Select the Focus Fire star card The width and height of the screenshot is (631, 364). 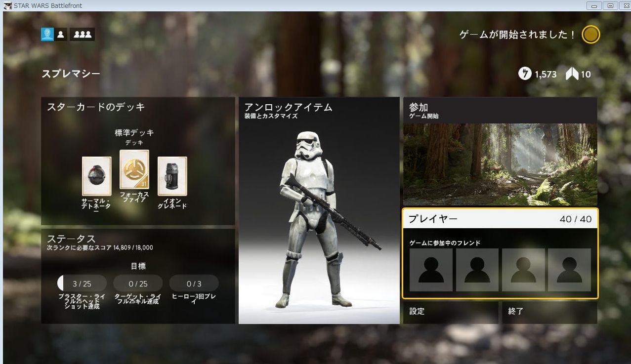point(134,169)
